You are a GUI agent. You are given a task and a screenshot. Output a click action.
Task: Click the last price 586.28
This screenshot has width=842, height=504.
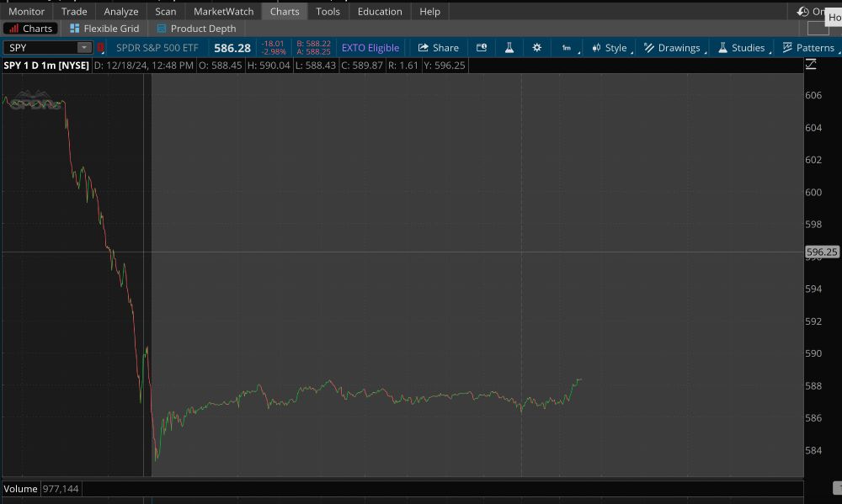coord(232,48)
